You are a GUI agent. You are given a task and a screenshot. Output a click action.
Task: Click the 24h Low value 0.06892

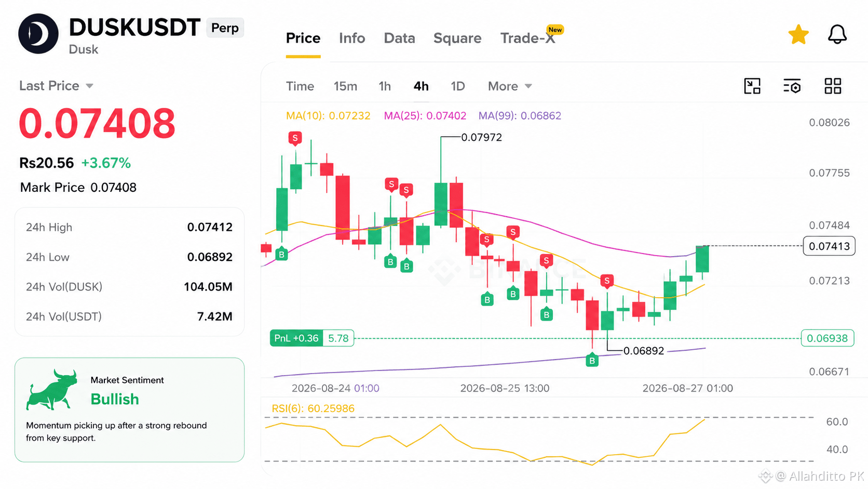[210, 257]
